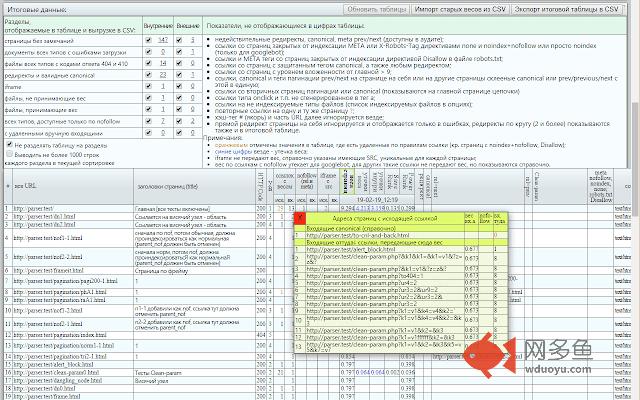The height and width of the screenshot is (400, 640).
Task: Open the internal count link 147
Action: [x=163, y=39]
